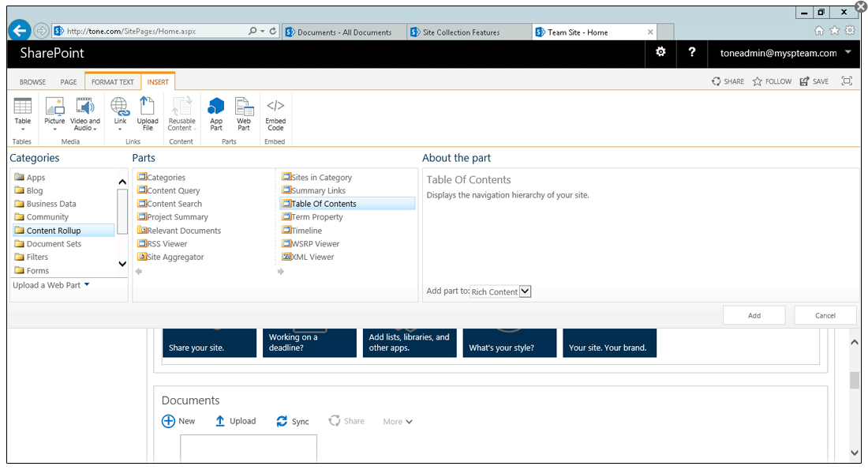Click the Add button

pos(754,315)
